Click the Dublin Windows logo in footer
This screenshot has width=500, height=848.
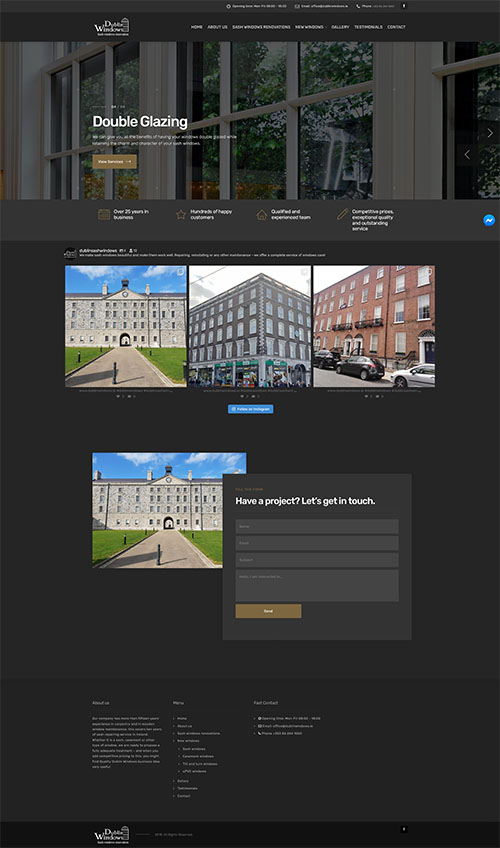click(x=112, y=834)
